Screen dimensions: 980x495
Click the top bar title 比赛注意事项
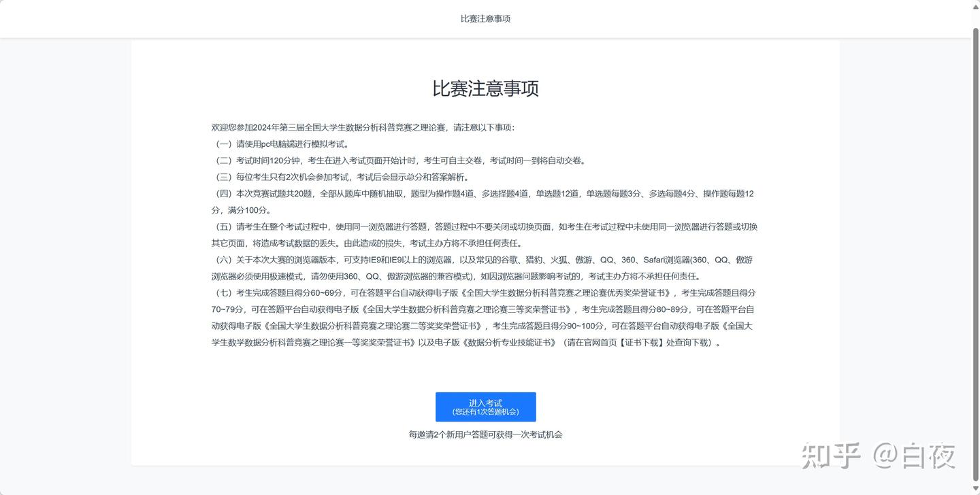[x=485, y=19]
